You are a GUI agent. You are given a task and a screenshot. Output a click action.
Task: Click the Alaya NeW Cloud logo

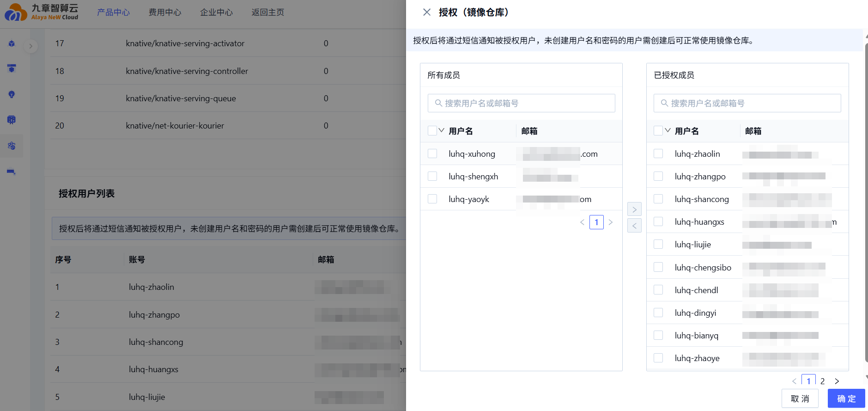pyautogui.click(x=42, y=12)
